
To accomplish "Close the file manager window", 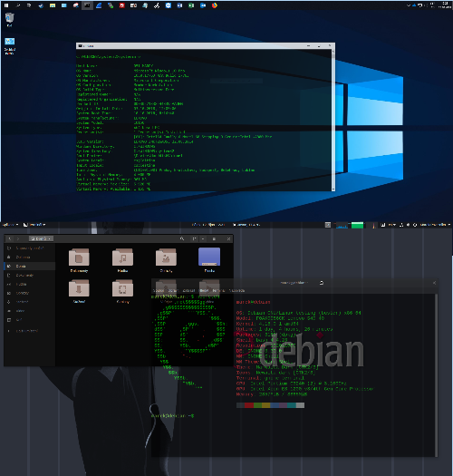I will (228, 239).
